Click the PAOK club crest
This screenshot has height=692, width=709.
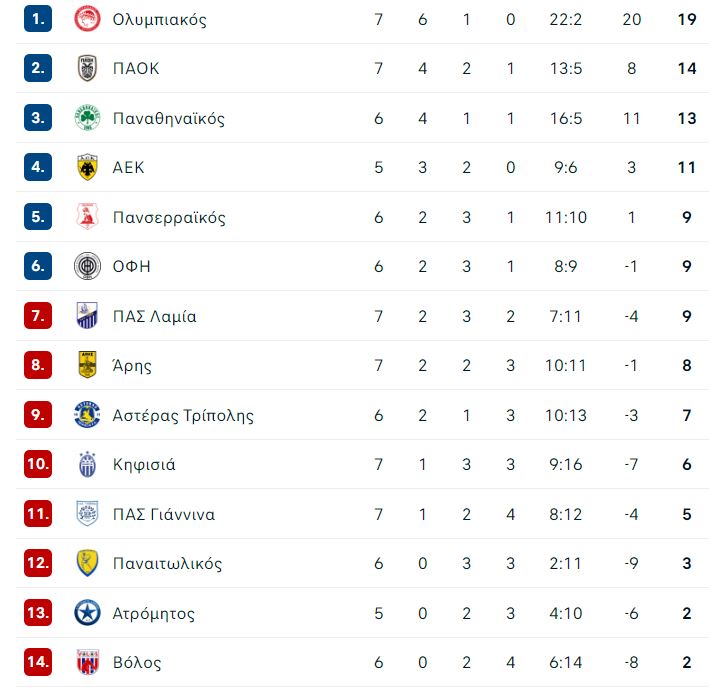(x=87, y=68)
